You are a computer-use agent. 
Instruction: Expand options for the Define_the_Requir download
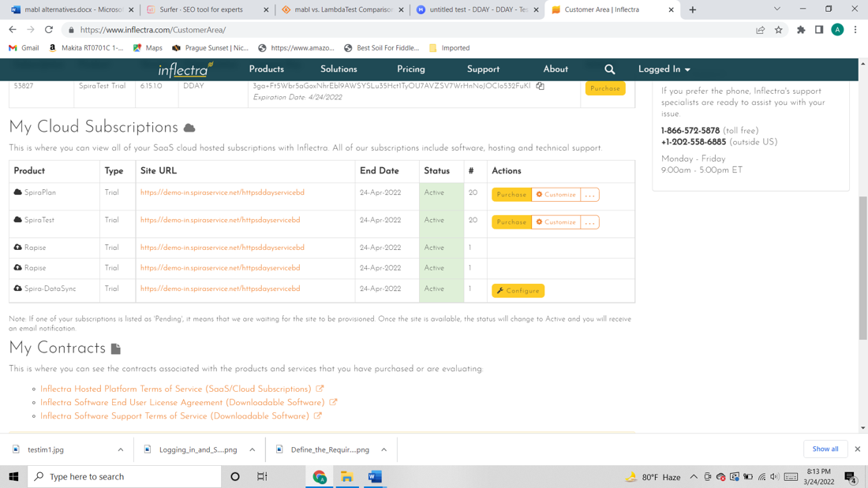coord(383,450)
